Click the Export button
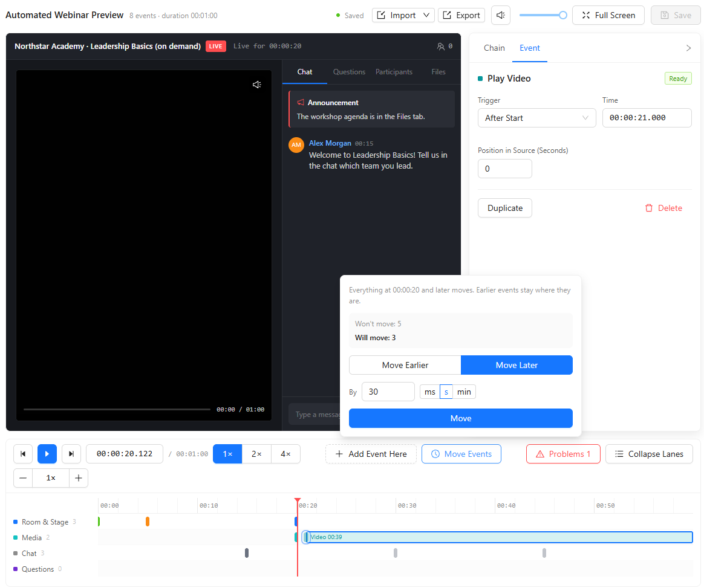 (x=461, y=15)
